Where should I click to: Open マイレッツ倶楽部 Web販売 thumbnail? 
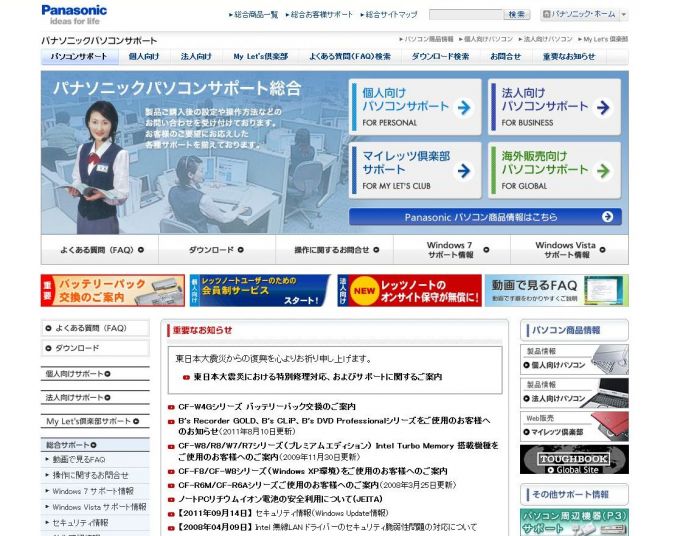click(x=574, y=426)
